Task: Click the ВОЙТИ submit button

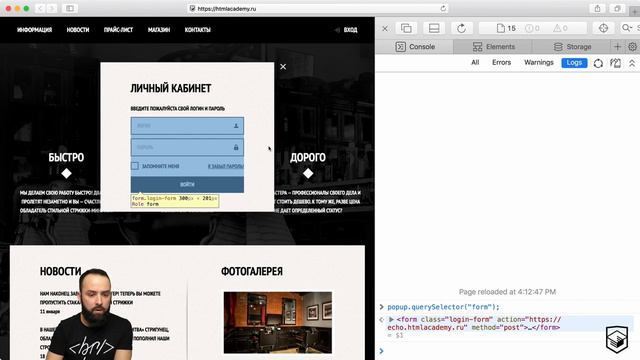Action: 187,184
